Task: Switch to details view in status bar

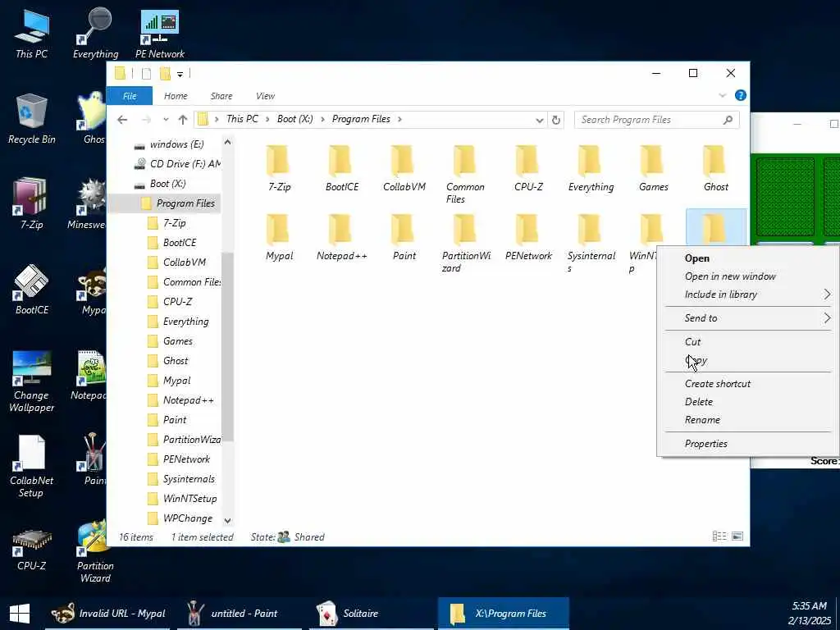Action: 719,536
